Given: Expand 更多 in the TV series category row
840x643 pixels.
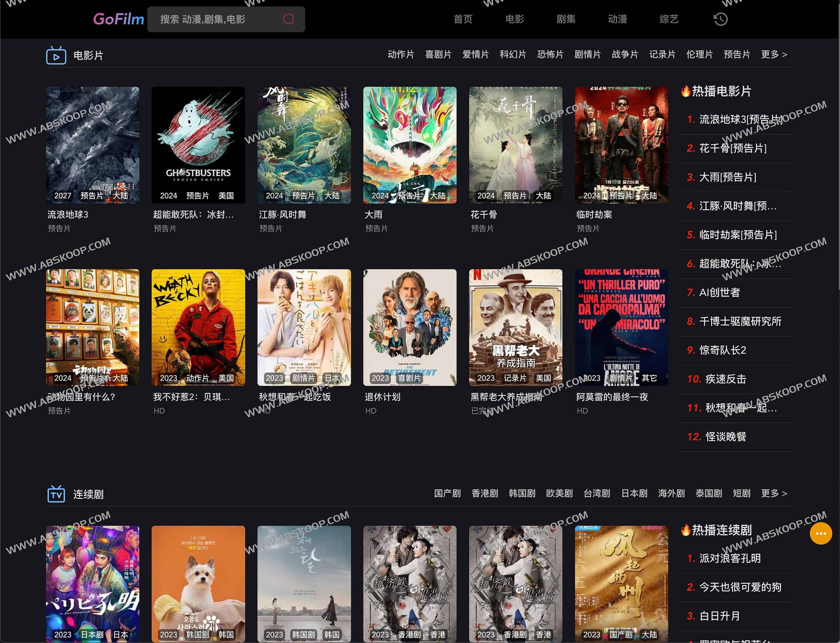Looking at the screenshot, I should 774,493.
